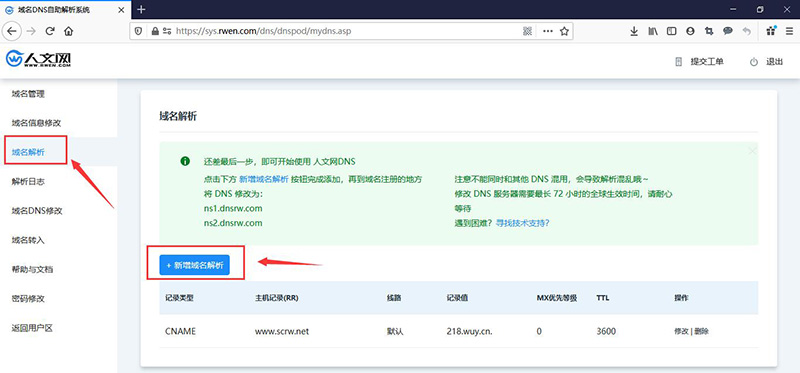Screen dimensions: 800x373
Task: Click the MX priority value 0
Action: click(x=539, y=331)
